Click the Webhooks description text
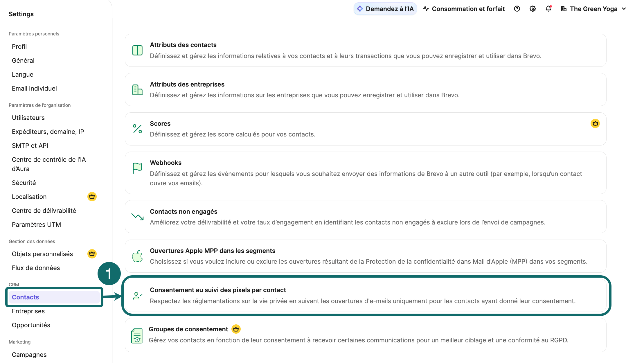 [x=366, y=178]
